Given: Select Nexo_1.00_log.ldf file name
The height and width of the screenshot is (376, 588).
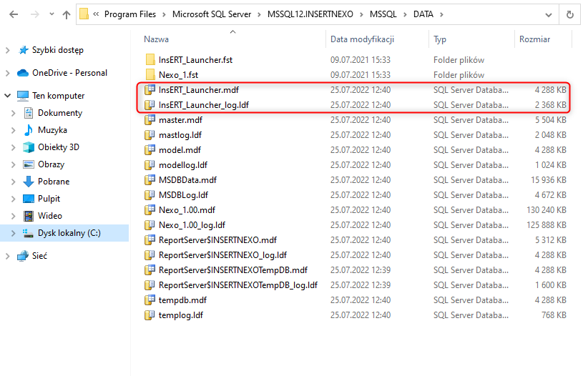Looking at the screenshot, I should [192, 225].
